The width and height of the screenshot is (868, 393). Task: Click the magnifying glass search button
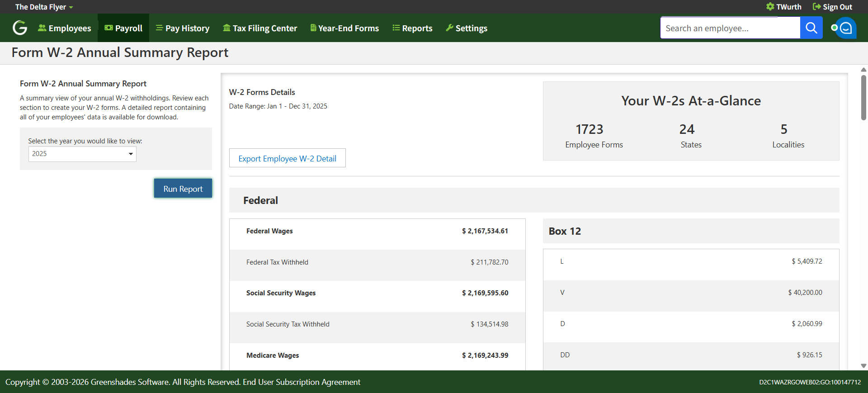pos(811,28)
